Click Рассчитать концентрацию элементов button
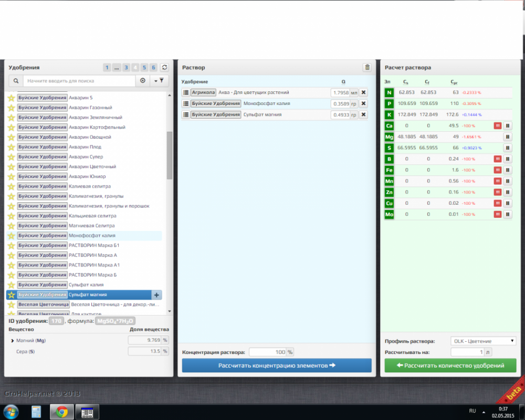 coord(277,365)
